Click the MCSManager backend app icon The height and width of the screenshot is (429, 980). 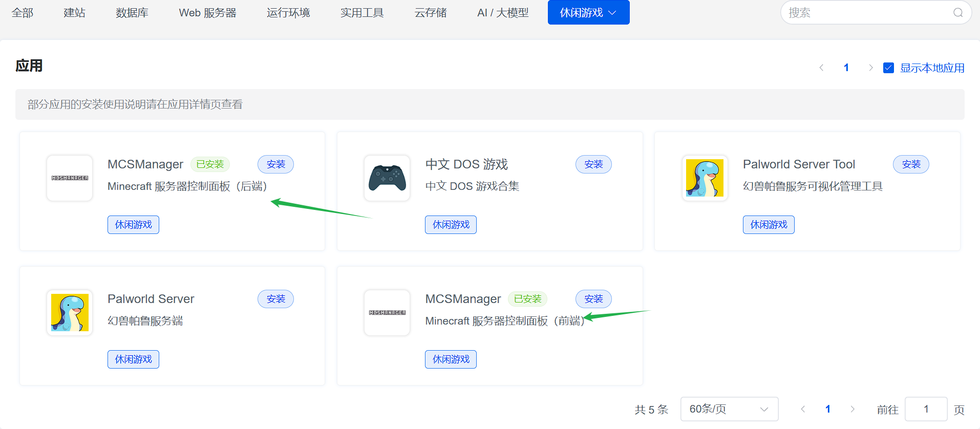[70, 178]
